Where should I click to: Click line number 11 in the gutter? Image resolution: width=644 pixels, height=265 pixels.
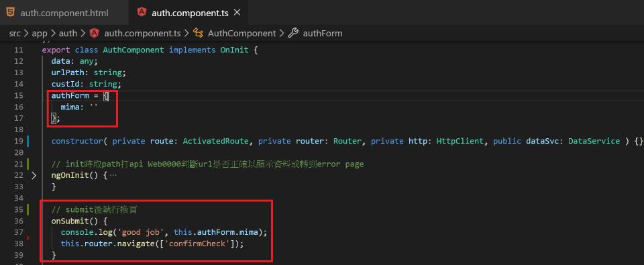pyautogui.click(x=18, y=50)
